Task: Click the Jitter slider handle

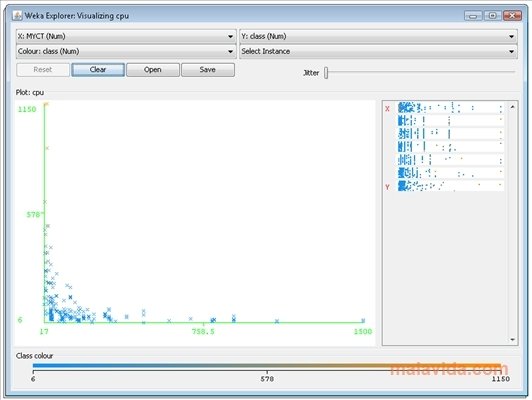Action: pyautogui.click(x=326, y=73)
